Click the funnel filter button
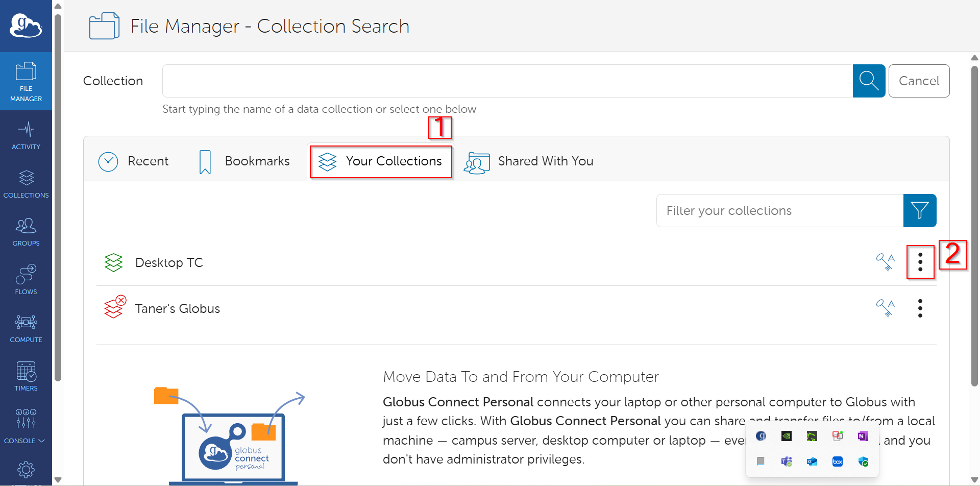980x486 pixels. tap(920, 210)
